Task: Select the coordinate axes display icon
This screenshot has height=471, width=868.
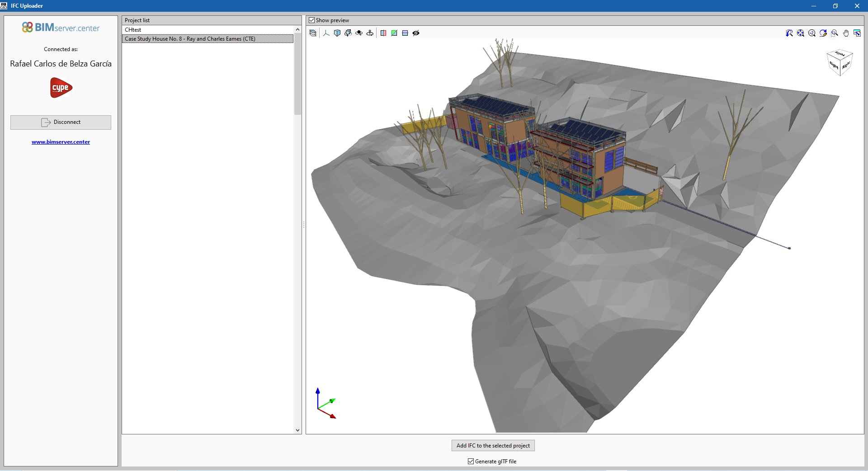Action: [326, 33]
